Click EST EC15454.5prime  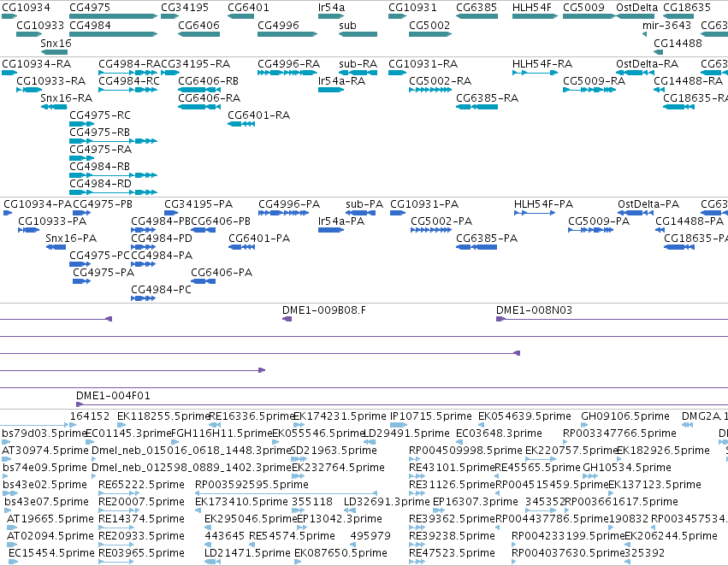point(51,552)
